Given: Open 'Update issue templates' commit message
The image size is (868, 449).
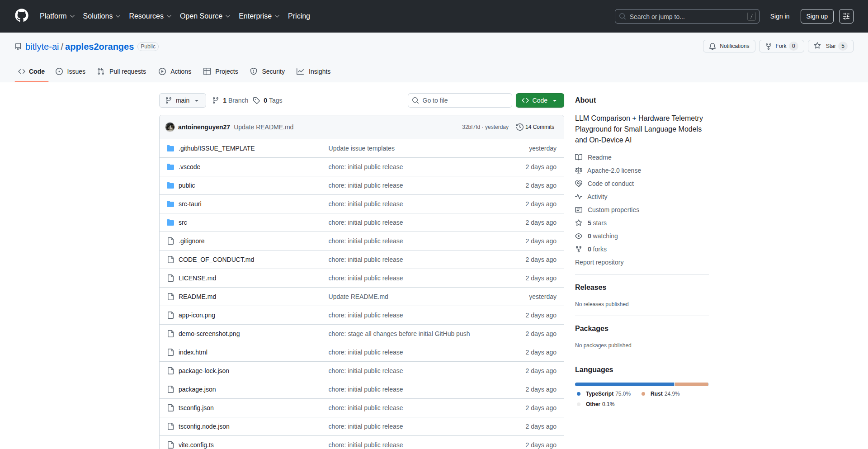Looking at the screenshot, I should 361,148.
